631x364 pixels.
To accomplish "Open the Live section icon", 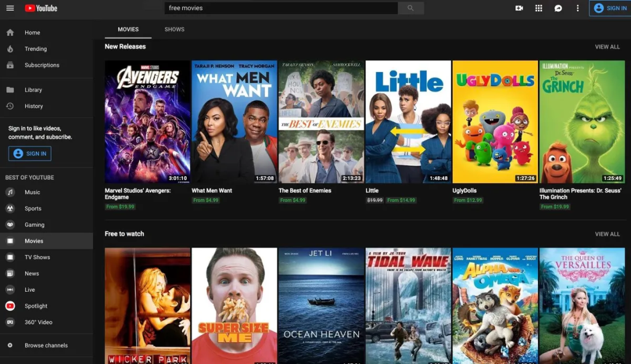I will pyautogui.click(x=10, y=289).
